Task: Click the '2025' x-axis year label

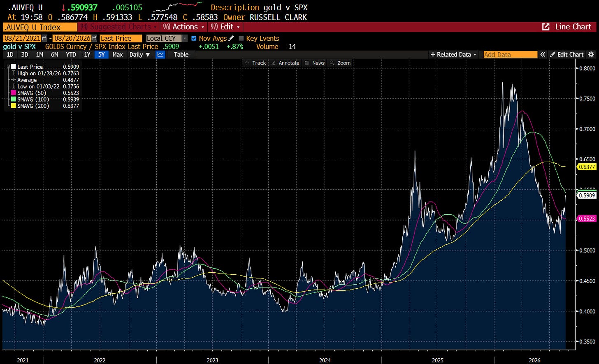Action: click(437, 361)
